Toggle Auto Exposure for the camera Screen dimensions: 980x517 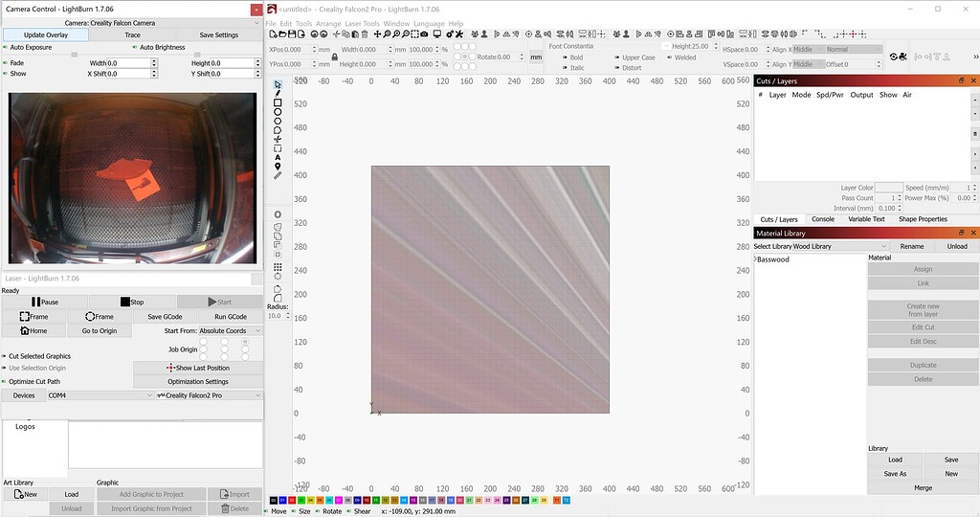[x=6, y=47]
